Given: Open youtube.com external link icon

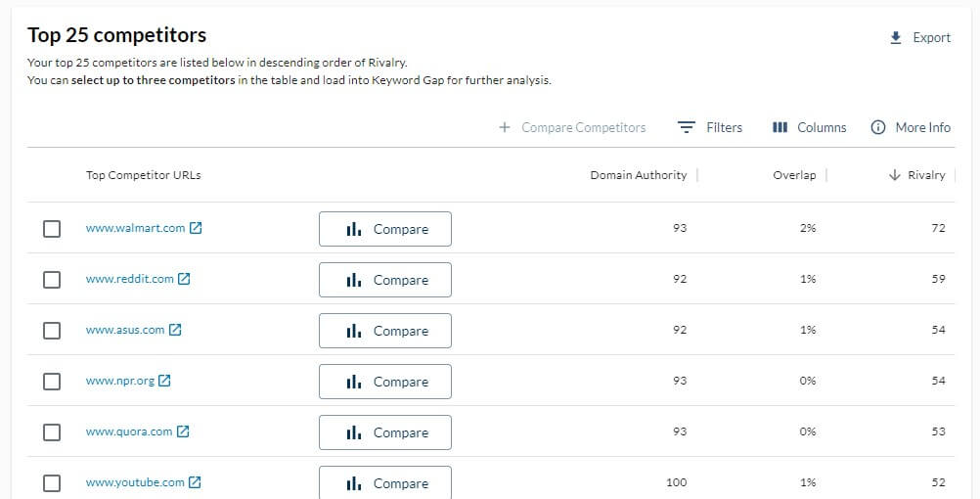Looking at the screenshot, I should (x=195, y=482).
